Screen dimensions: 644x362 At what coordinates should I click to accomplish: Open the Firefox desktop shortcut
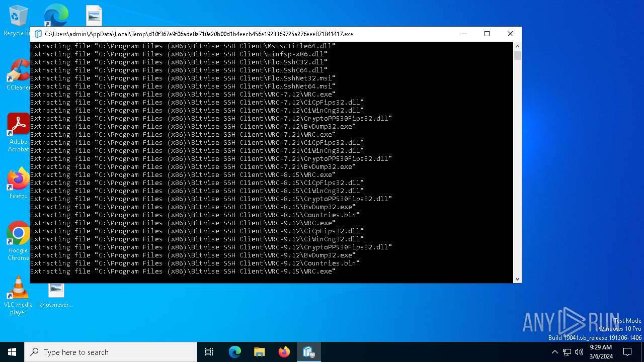(x=18, y=184)
